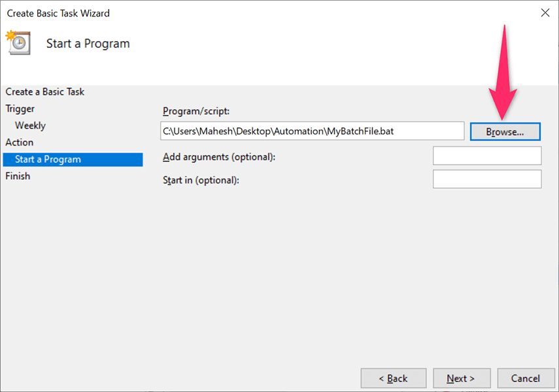This screenshot has height=392, width=559.
Task: Select highlighted Start a Program sidebar step
Action: [48, 159]
